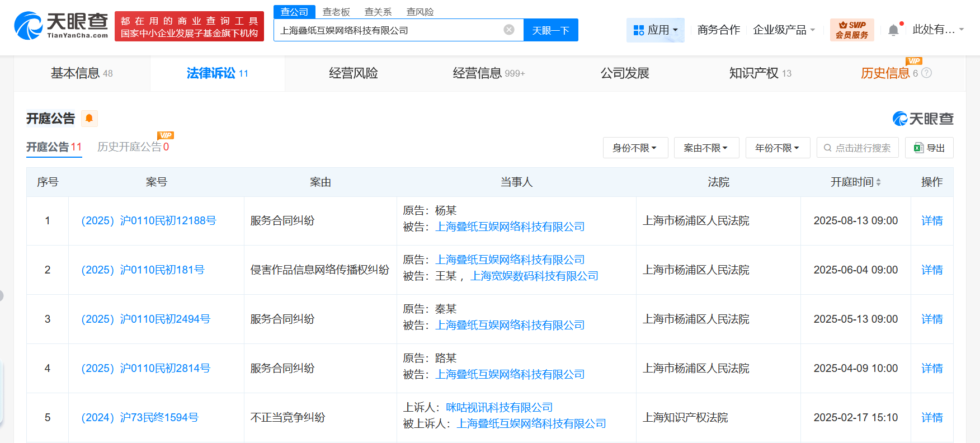980x443 pixels.
Task: Switch to 基本信息 tab
Action: [x=82, y=73]
